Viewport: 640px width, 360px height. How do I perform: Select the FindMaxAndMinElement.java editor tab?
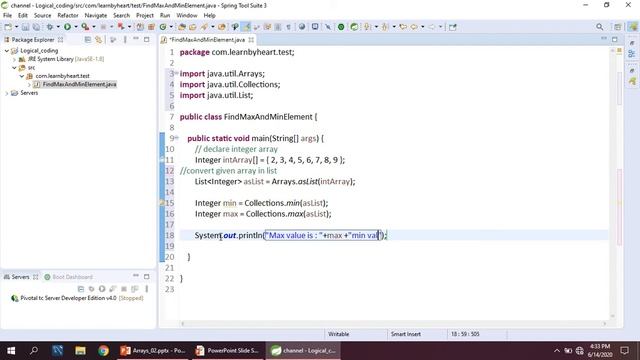[207, 40]
